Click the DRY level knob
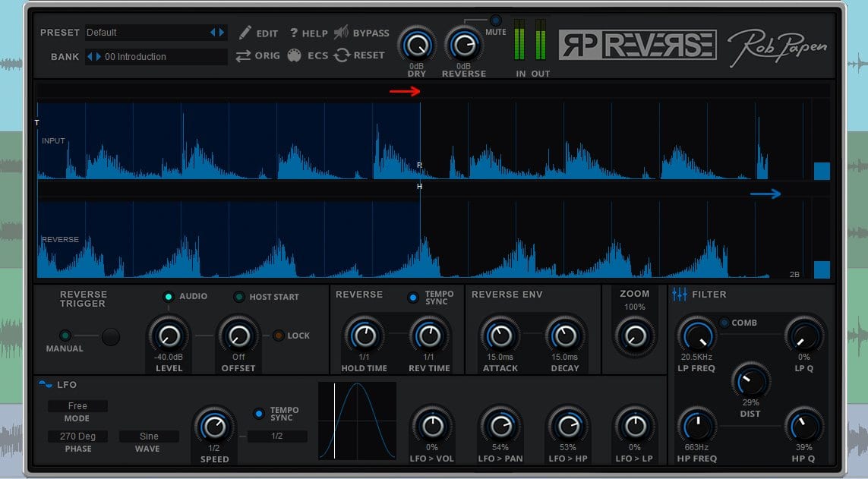Image resolution: width=868 pixels, height=479 pixels. pyautogui.click(x=416, y=45)
